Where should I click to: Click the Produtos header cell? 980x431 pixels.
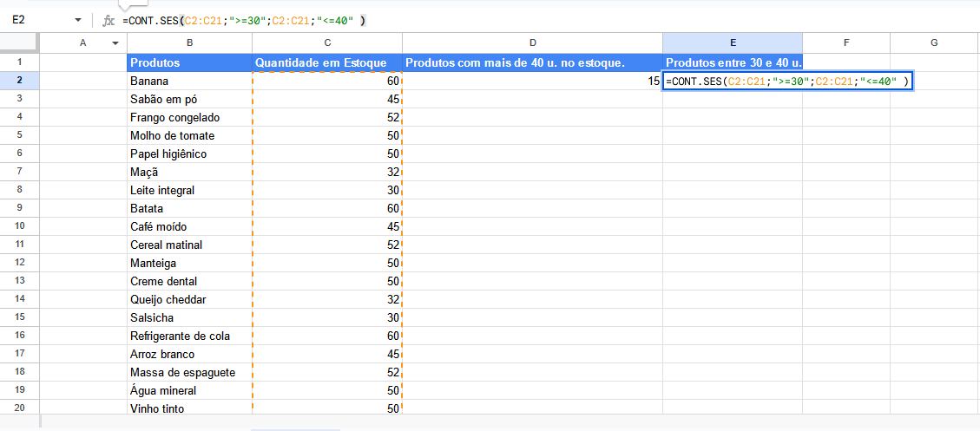coord(189,62)
